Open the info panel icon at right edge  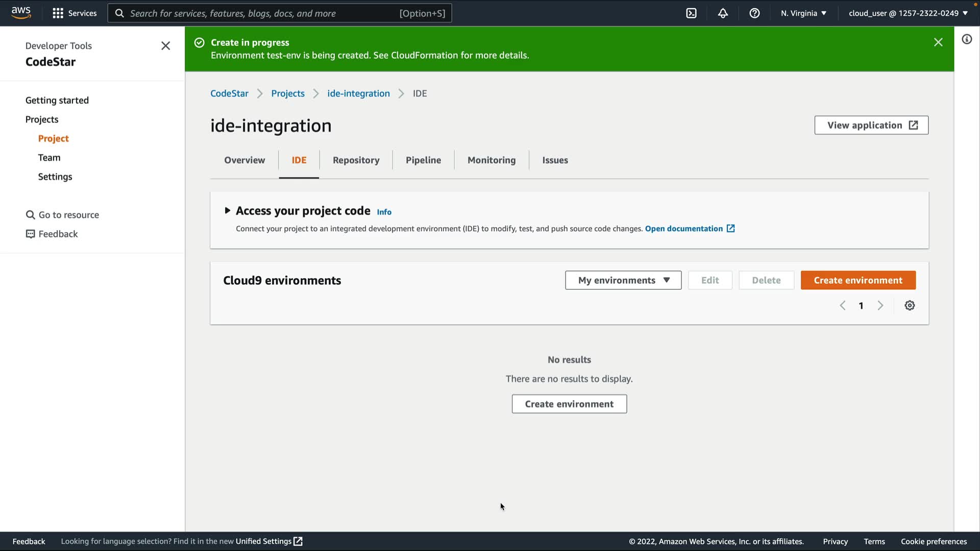point(967,39)
